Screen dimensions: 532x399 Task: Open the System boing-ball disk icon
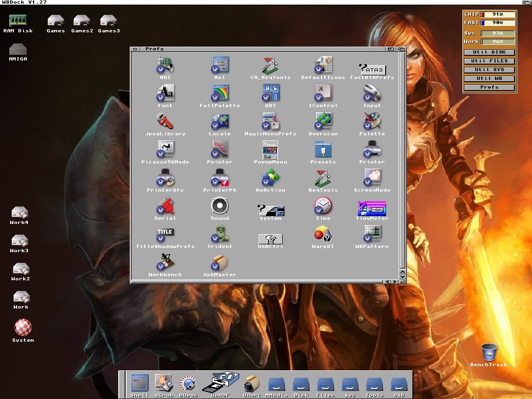[23, 327]
